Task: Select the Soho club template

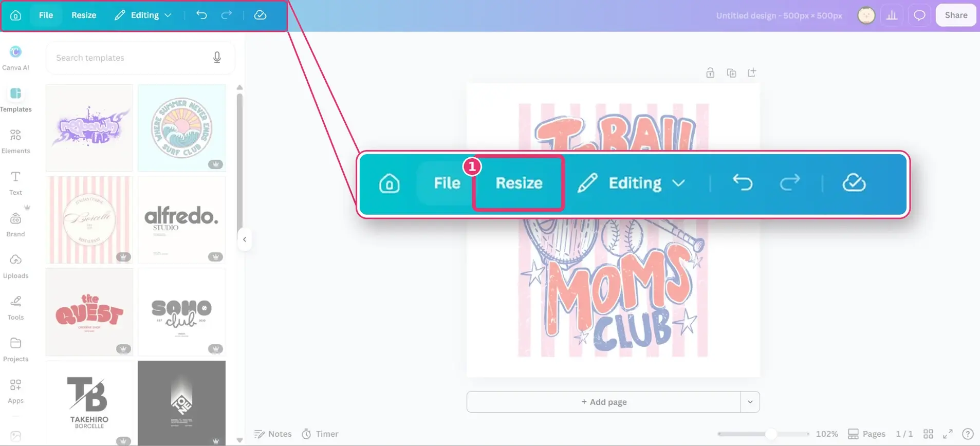Action: [x=181, y=312]
